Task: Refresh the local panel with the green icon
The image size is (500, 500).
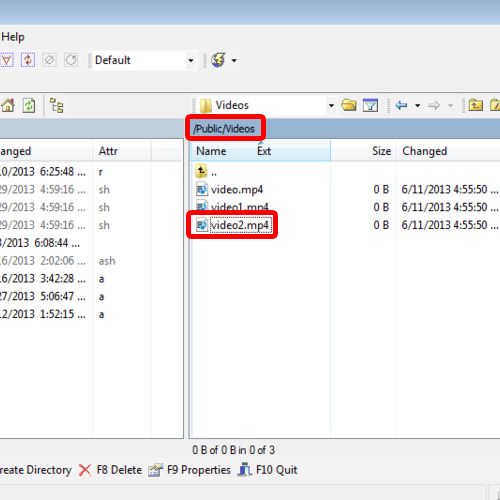Action: [29, 106]
